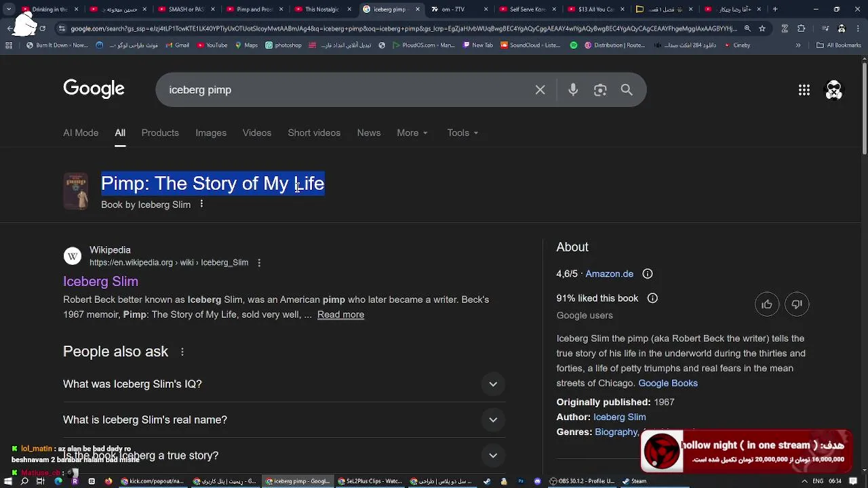Click the thumbs down dislike button
Viewport: 868px width, 488px height.
click(x=797, y=304)
